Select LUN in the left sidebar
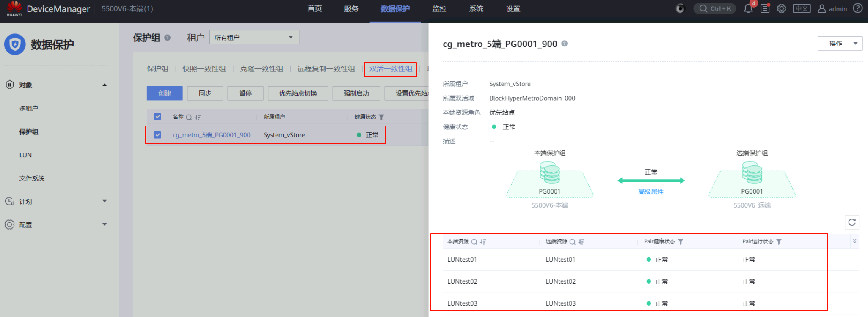Image resolution: width=868 pixels, height=317 pixels. tap(25, 155)
